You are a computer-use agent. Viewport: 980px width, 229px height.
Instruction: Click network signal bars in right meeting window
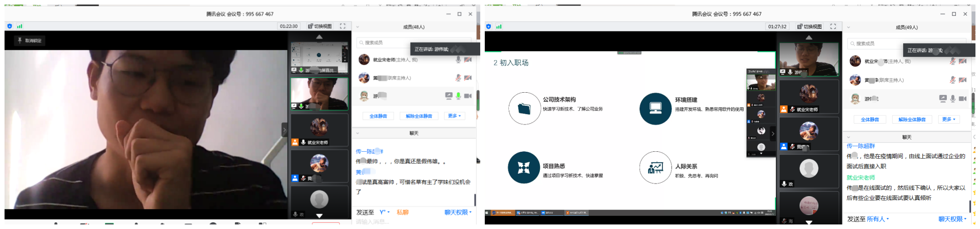(499, 26)
